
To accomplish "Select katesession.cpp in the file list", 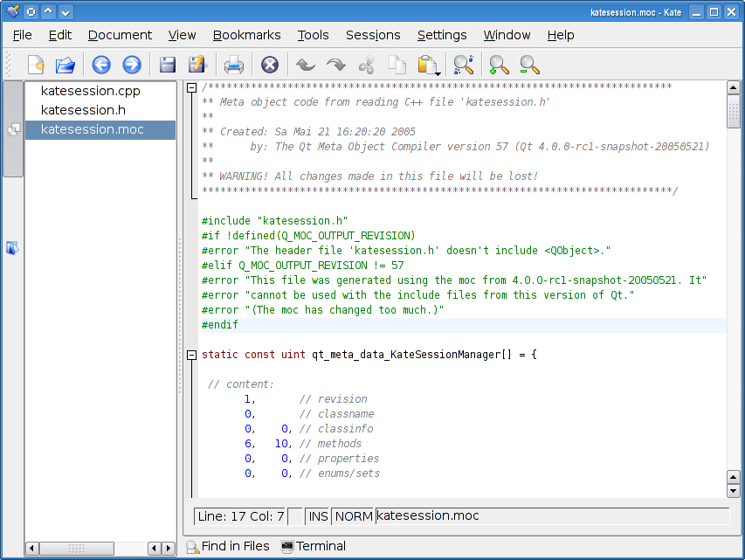I will coord(90,91).
